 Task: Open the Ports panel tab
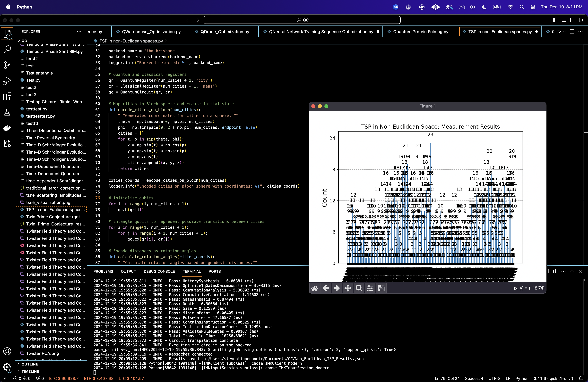(x=215, y=271)
